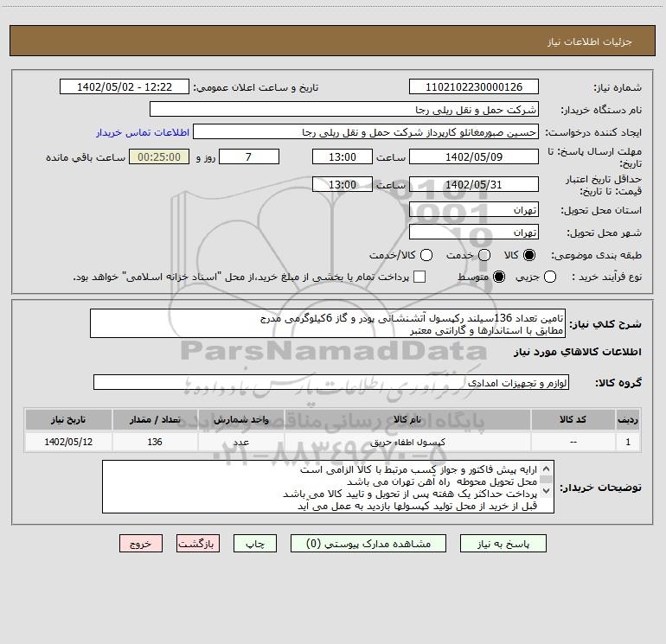Click down arrow of buyer notes scrollbar

click(x=547, y=491)
